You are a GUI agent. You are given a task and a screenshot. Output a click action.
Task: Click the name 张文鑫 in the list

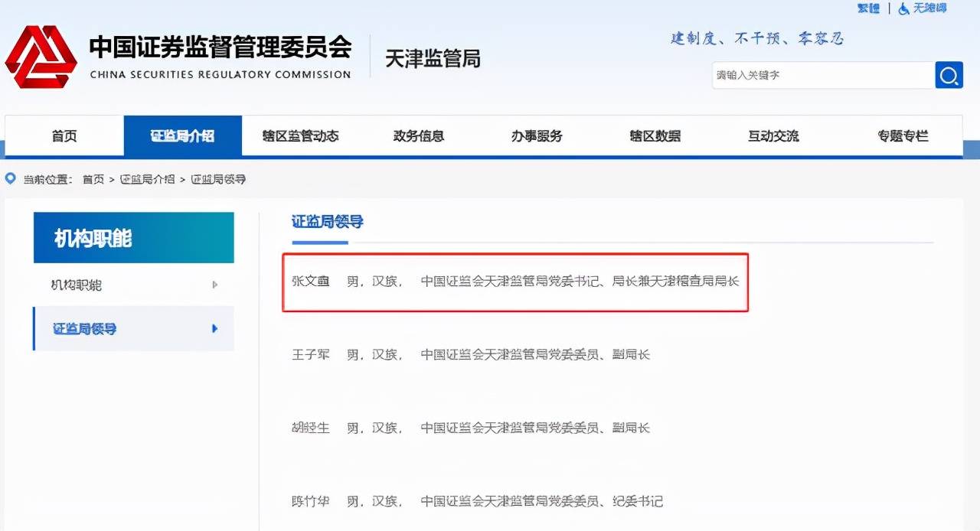(311, 281)
